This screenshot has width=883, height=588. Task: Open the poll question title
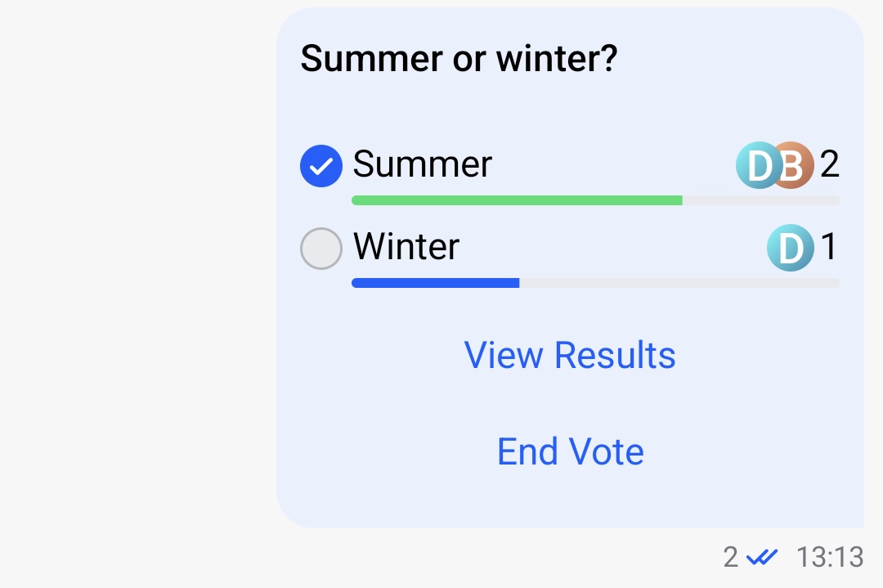[x=459, y=57]
